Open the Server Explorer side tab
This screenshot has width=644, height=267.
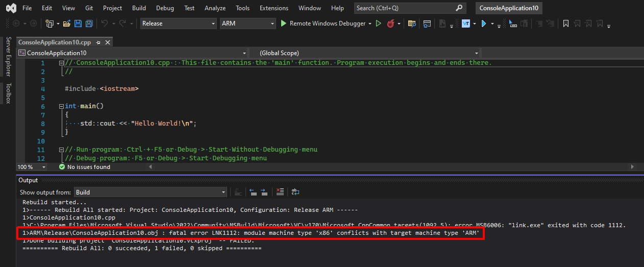coord(8,57)
